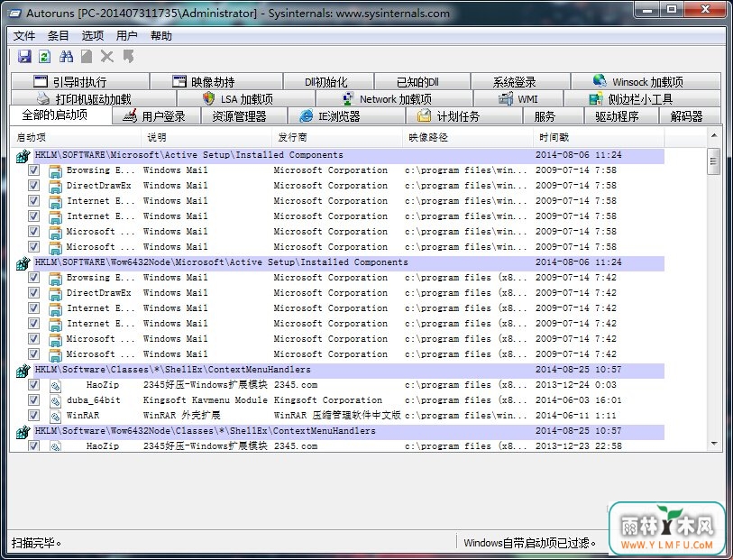This screenshot has width=733, height=560.
Task: Switch to the Winsock 加载项 tab
Action: [x=646, y=81]
